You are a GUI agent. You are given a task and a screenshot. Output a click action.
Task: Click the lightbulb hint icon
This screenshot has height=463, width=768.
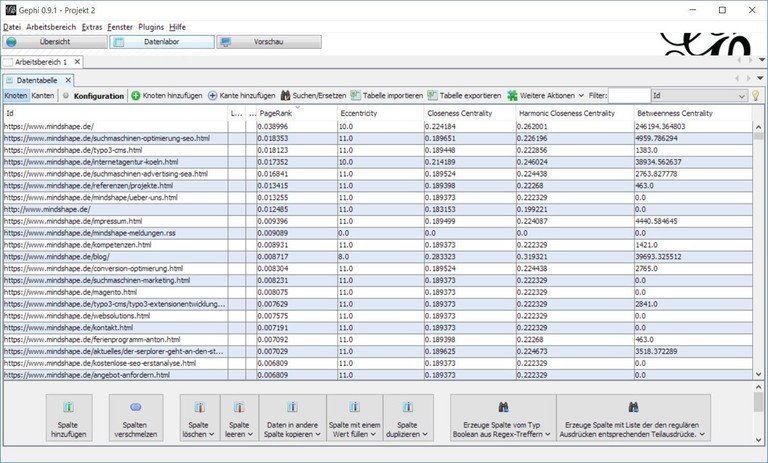click(756, 96)
